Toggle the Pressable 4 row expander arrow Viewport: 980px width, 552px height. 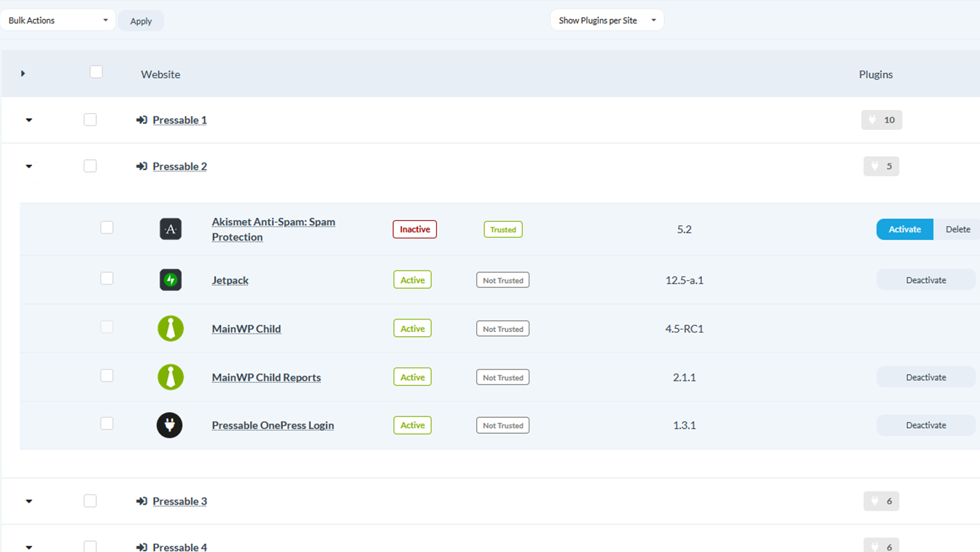pyautogui.click(x=29, y=547)
